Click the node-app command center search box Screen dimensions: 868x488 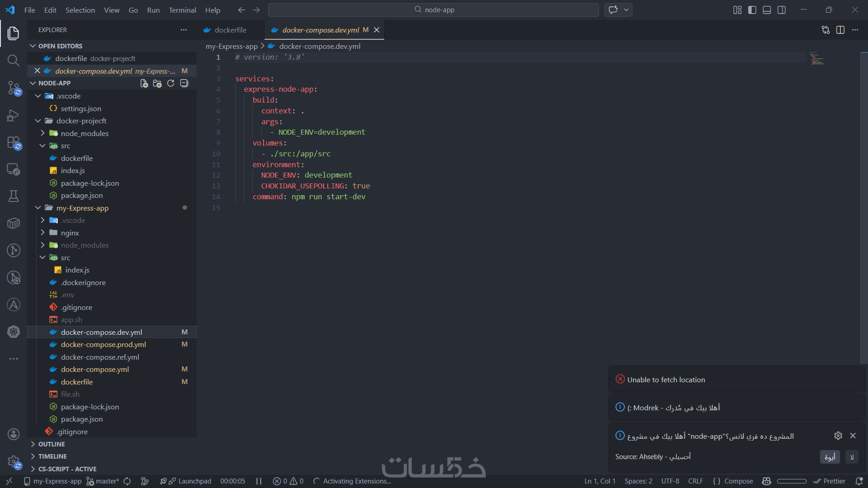coord(433,10)
